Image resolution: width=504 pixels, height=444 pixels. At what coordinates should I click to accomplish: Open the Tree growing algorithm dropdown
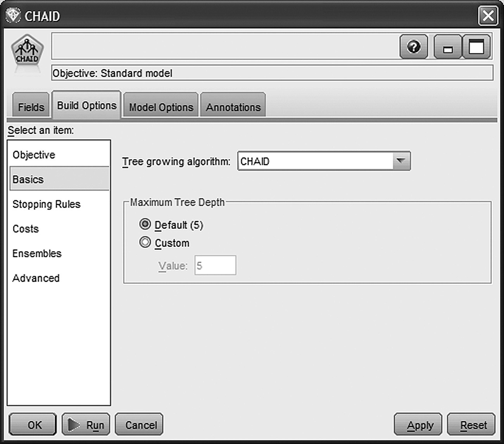coord(324,161)
